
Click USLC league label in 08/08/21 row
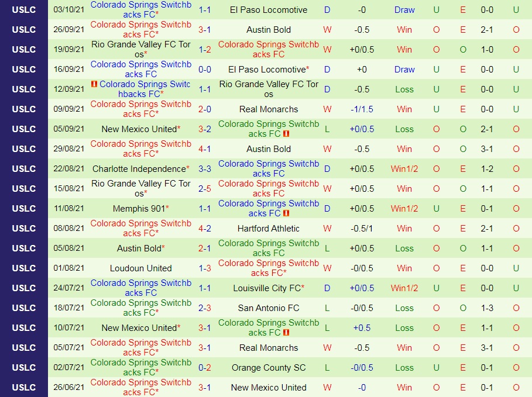click(x=24, y=229)
